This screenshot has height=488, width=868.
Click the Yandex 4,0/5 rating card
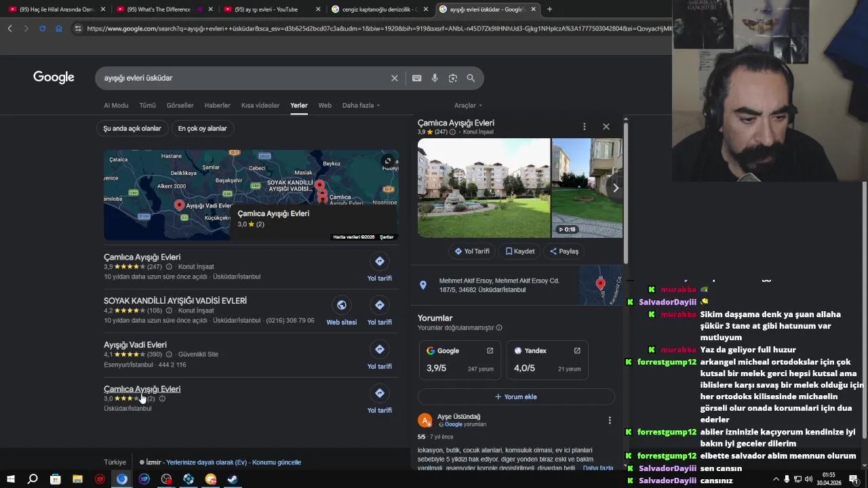click(x=547, y=360)
